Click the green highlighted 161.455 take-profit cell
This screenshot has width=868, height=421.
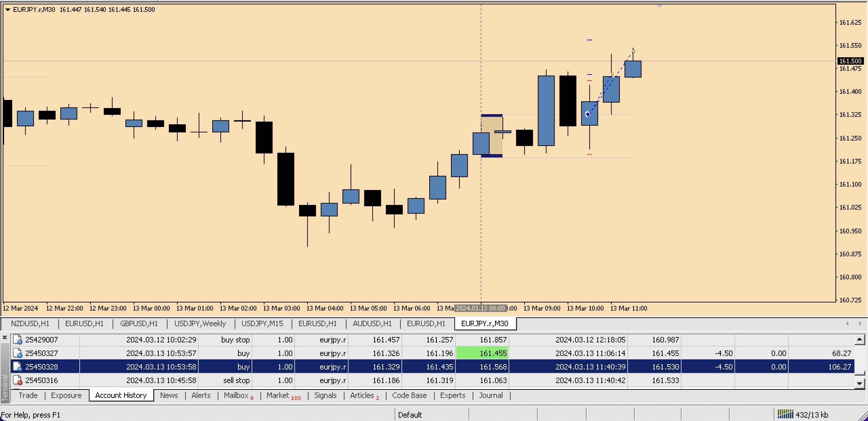tap(482, 353)
